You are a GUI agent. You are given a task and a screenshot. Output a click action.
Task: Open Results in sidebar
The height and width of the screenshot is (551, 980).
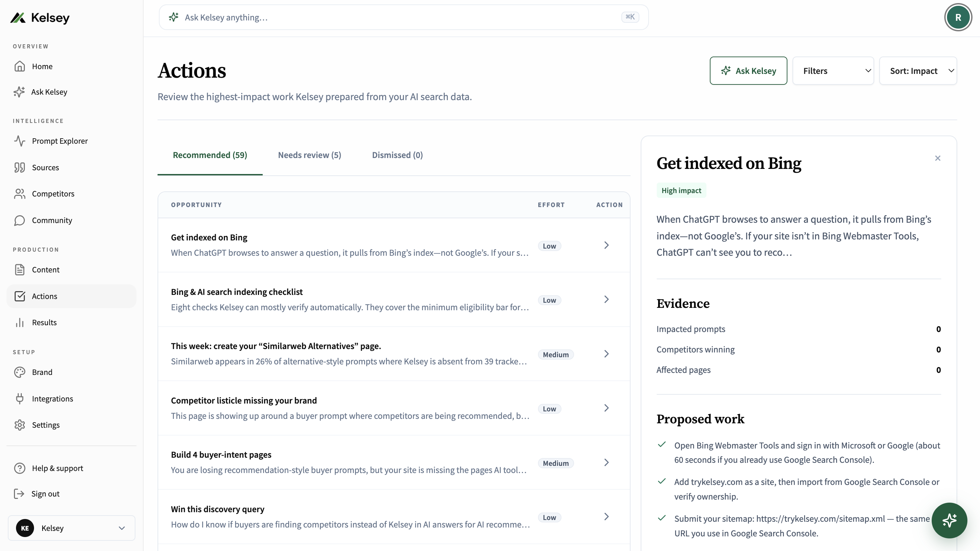pyautogui.click(x=71, y=322)
